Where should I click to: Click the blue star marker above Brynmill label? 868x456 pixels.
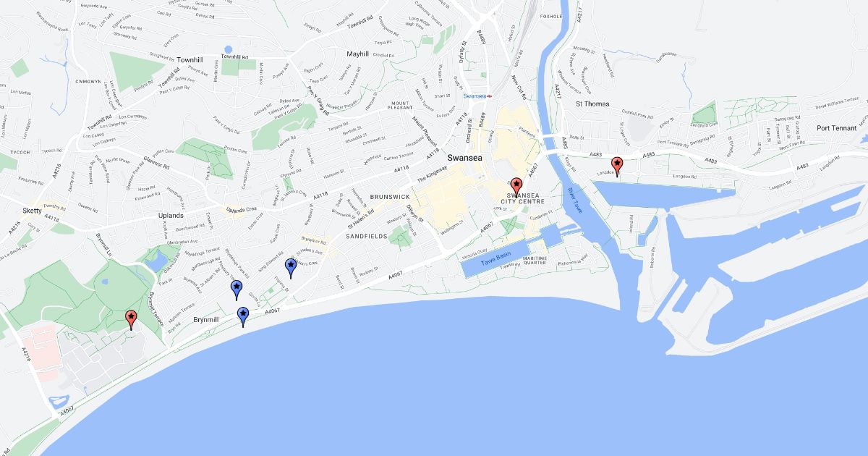click(236, 290)
